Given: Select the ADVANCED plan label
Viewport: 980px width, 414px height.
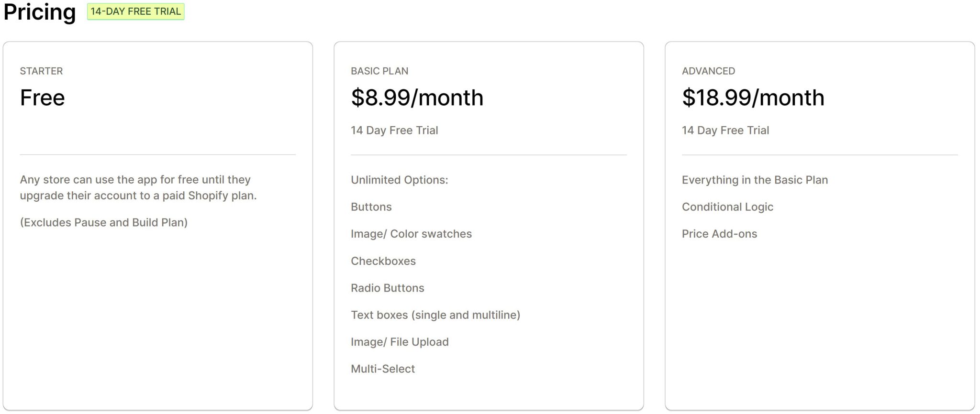Looking at the screenshot, I should coord(708,71).
